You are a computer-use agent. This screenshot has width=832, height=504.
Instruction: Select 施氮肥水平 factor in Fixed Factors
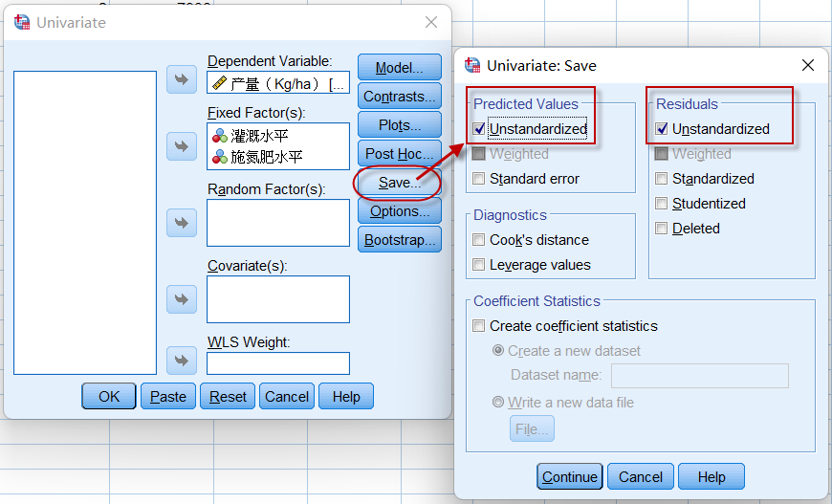click(x=266, y=157)
